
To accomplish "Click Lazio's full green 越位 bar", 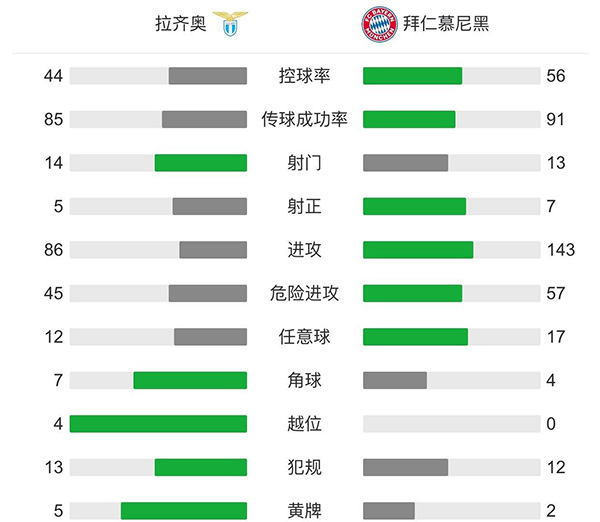I will click(158, 423).
